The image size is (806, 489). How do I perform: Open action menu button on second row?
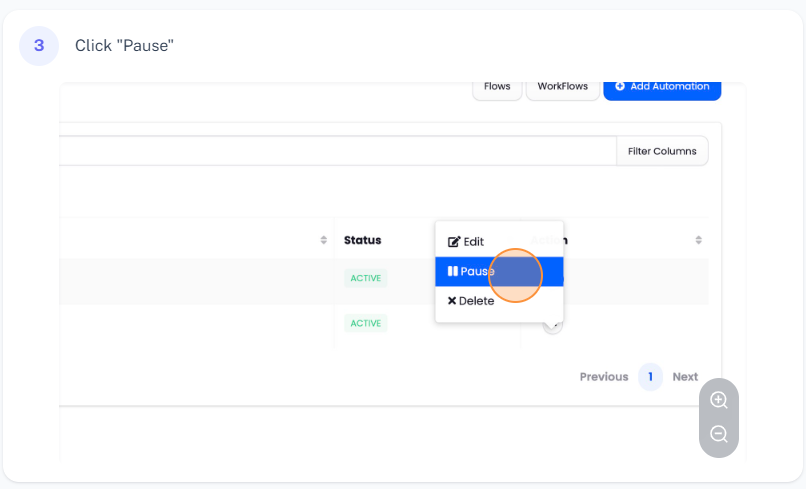coord(553,324)
